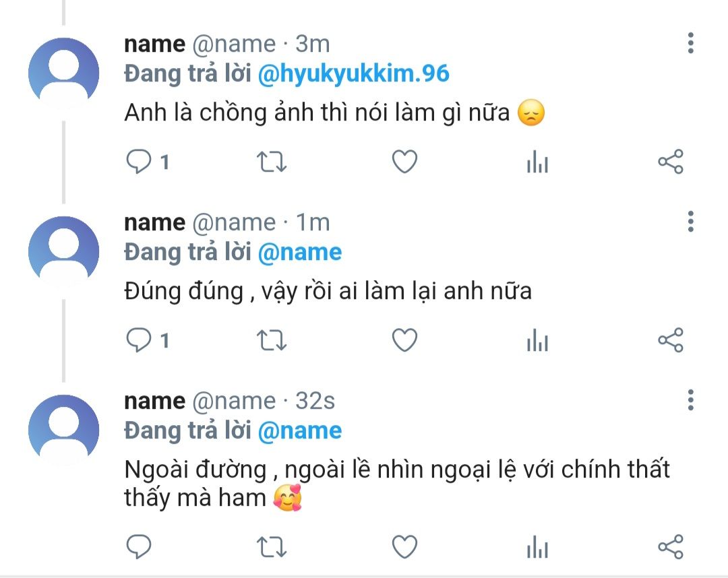Share the 'Đúng đúng' tweet
Screen dimensions: 728x578
pos(670,341)
